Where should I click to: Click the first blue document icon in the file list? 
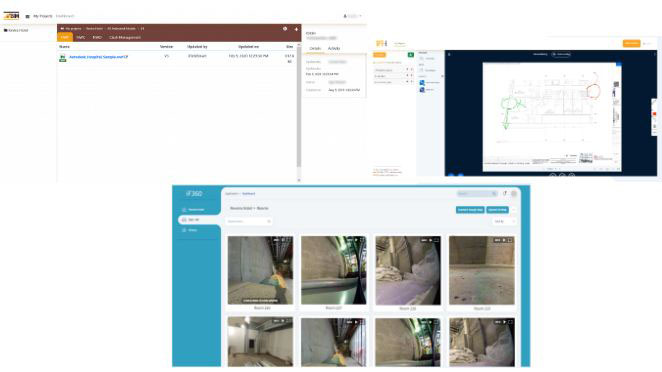pyautogui.click(x=422, y=83)
